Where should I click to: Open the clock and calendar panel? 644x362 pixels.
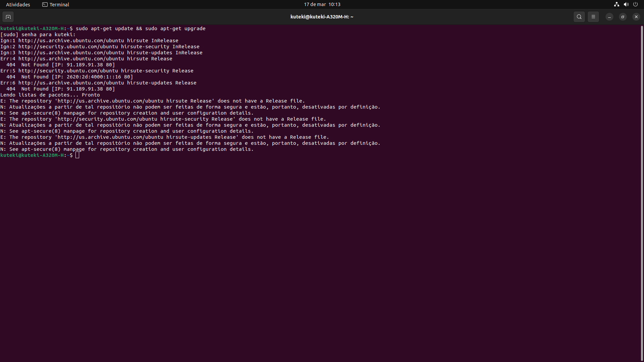click(x=322, y=4)
